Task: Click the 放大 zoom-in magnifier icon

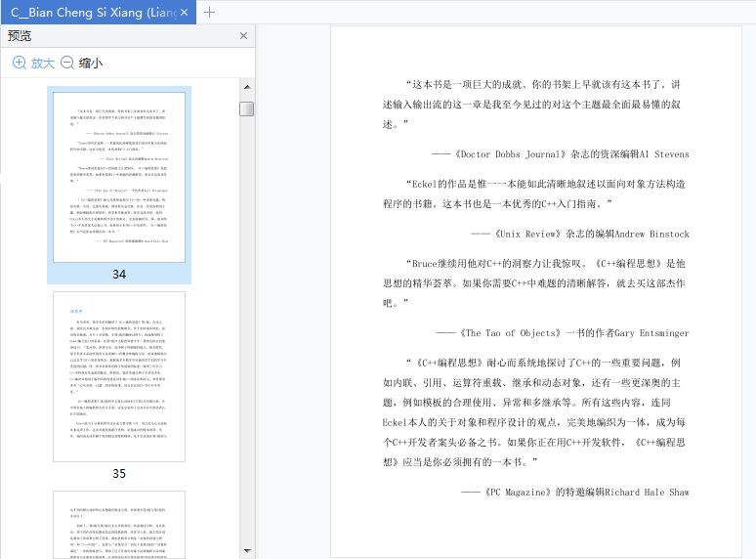Action: pyautogui.click(x=20, y=63)
